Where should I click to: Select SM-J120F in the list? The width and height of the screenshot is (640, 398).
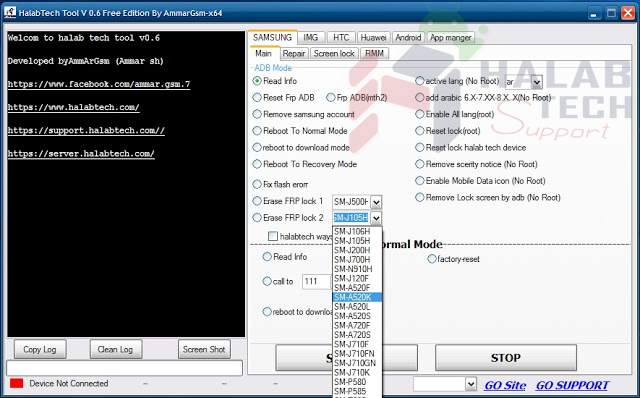coord(357,278)
